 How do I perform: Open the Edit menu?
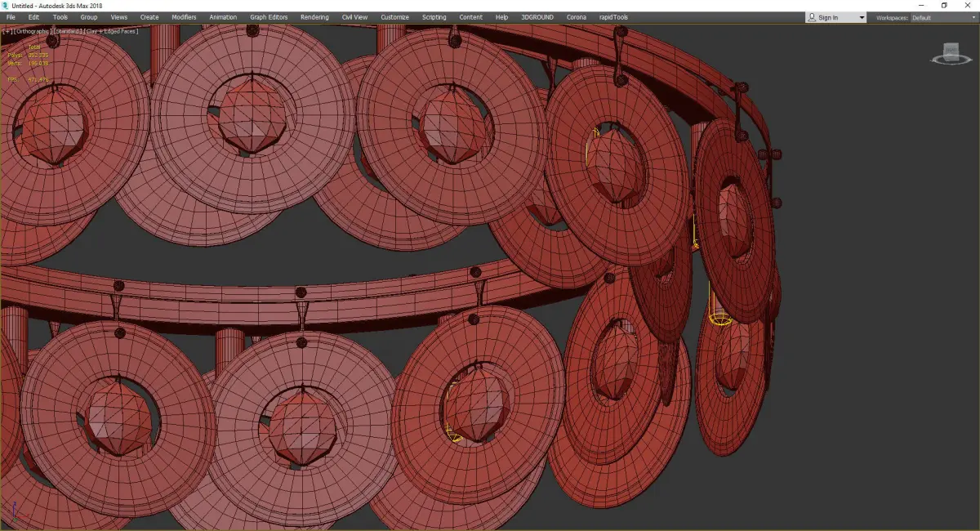click(33, 17)
